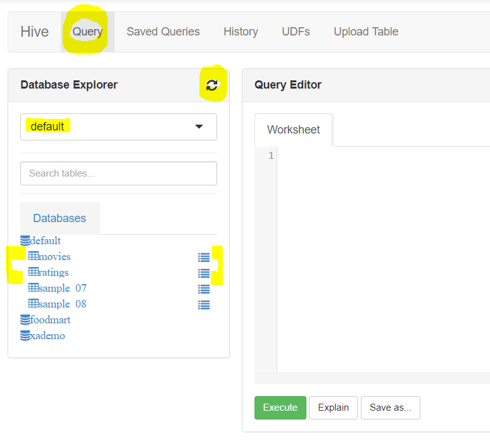Show columns list icon for sample_08 table
This screenshot has width=490, height=448.
point(204,305)
